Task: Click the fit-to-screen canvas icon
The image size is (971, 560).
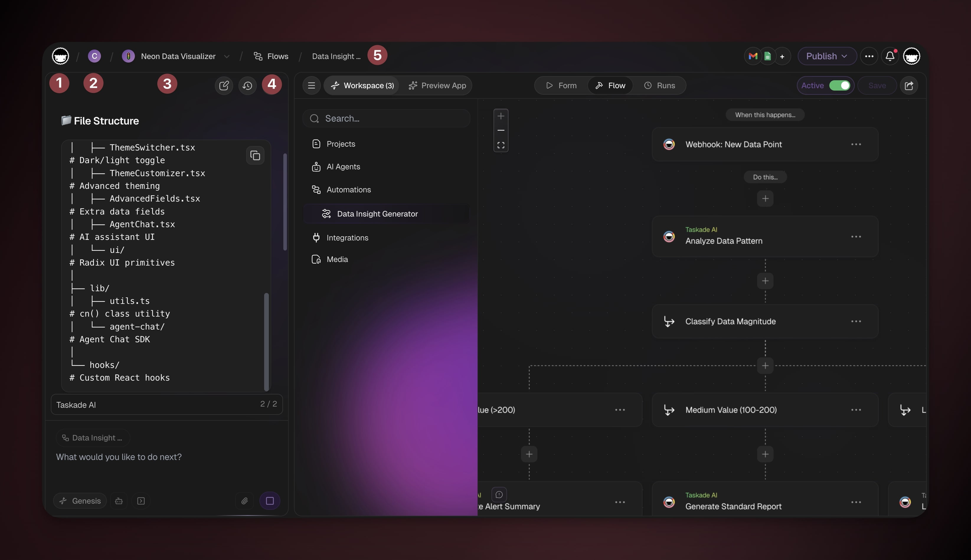Action: [501, 145]
